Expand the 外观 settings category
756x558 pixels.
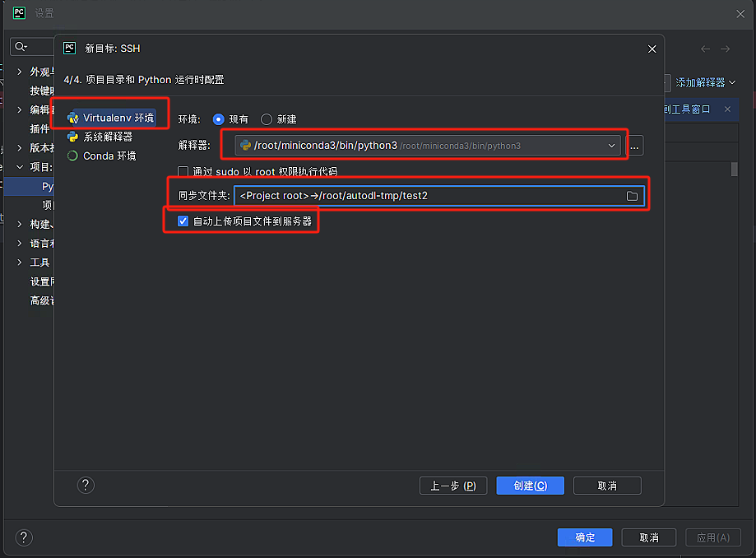tap(19, 72)
